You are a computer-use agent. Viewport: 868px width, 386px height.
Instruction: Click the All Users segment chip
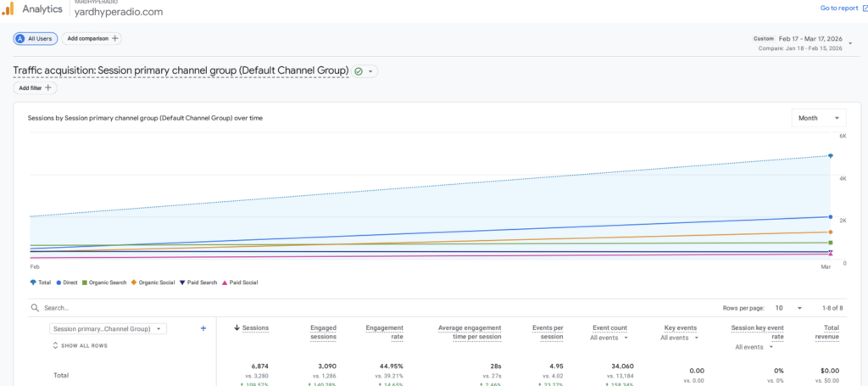(x=35, y=38)
